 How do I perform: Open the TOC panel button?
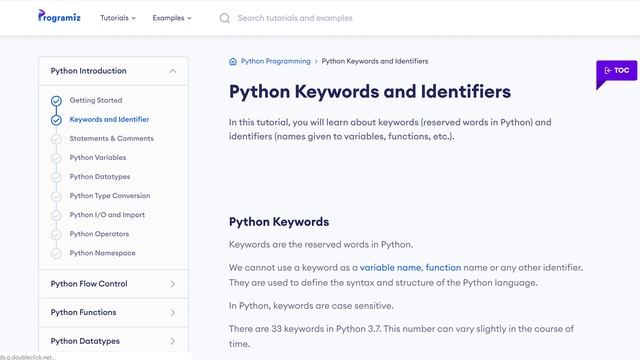tap(616, 71)
